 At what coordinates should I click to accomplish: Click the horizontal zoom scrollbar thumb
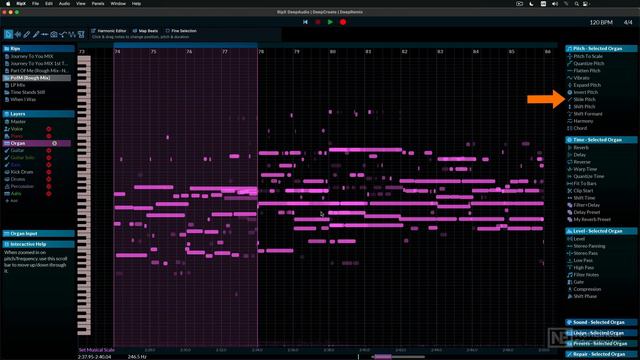pyautogui.click(x=383, y=357)
